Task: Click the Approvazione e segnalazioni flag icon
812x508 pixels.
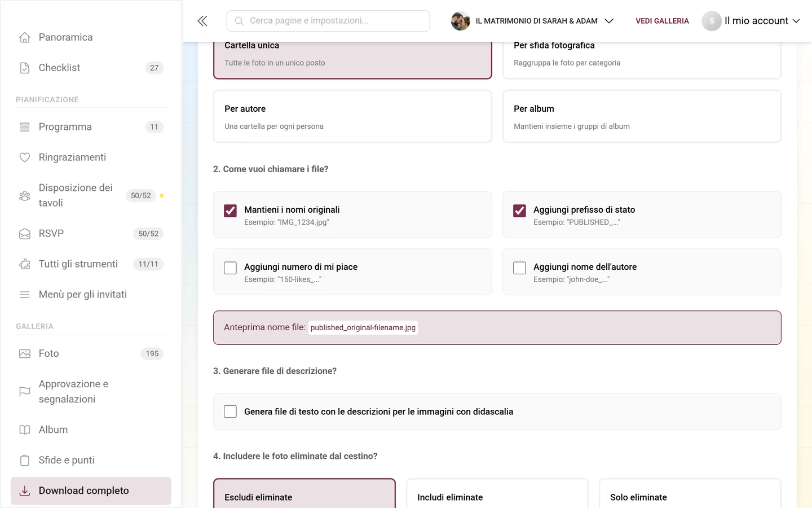Action: point(25,392)
